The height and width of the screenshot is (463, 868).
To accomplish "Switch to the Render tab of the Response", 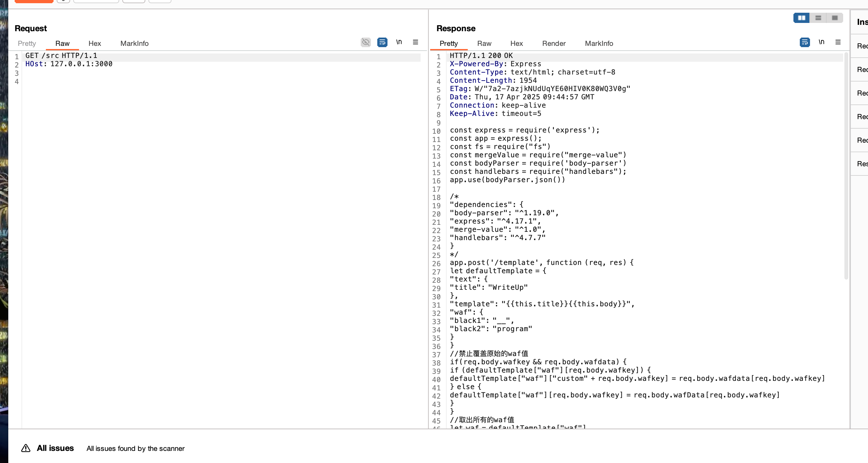I will point(553,43).
